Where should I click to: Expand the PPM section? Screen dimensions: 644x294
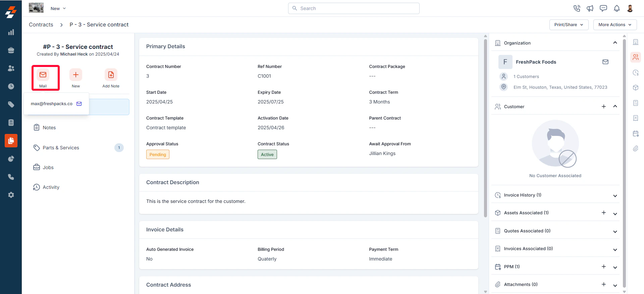point(615,267)
